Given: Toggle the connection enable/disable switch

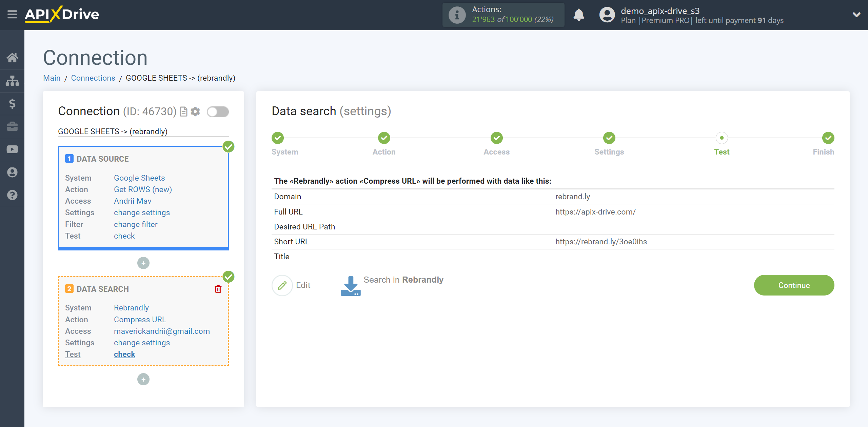Looking at the screenshot, I should coord(218,112).
